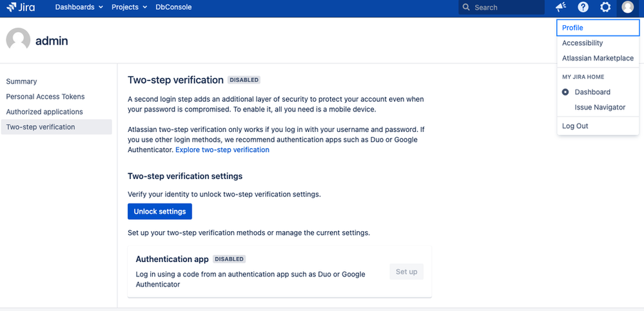
Task: Open Personal Access Tokens in sidebar
Action: [x=45, y=97]
